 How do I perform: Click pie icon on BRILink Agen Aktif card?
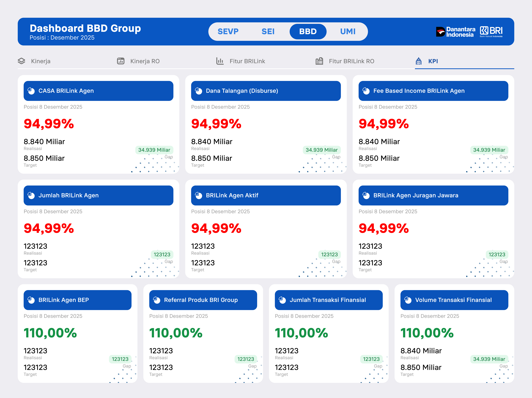click(198, 195)
